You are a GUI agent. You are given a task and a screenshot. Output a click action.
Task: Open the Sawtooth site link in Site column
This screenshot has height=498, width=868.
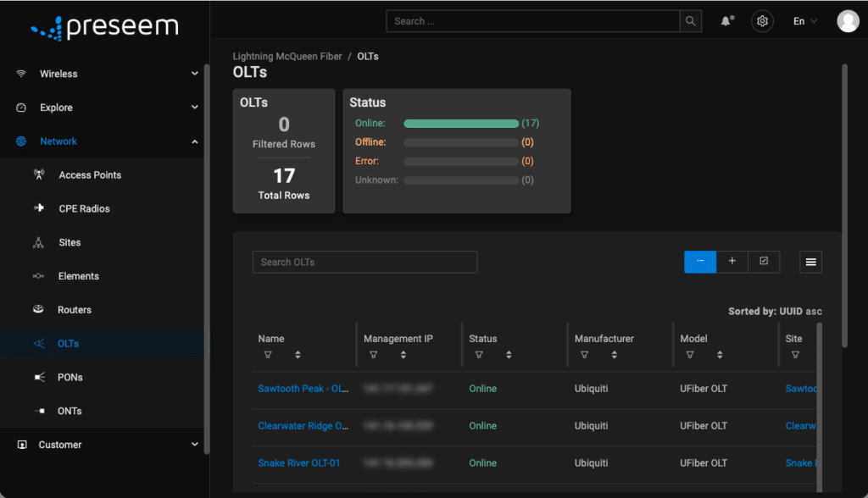(800, 389)
